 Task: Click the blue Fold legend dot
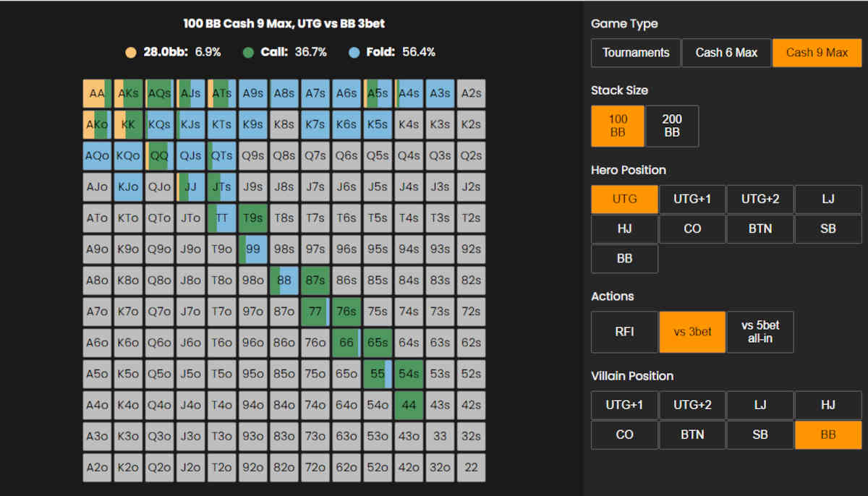354,52
